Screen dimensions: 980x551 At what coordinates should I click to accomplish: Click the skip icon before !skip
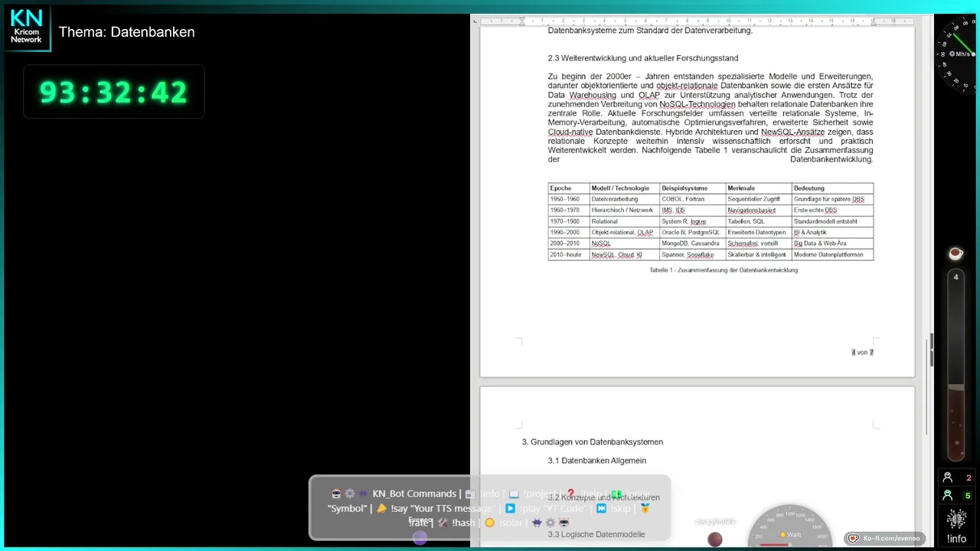point(601,508)
